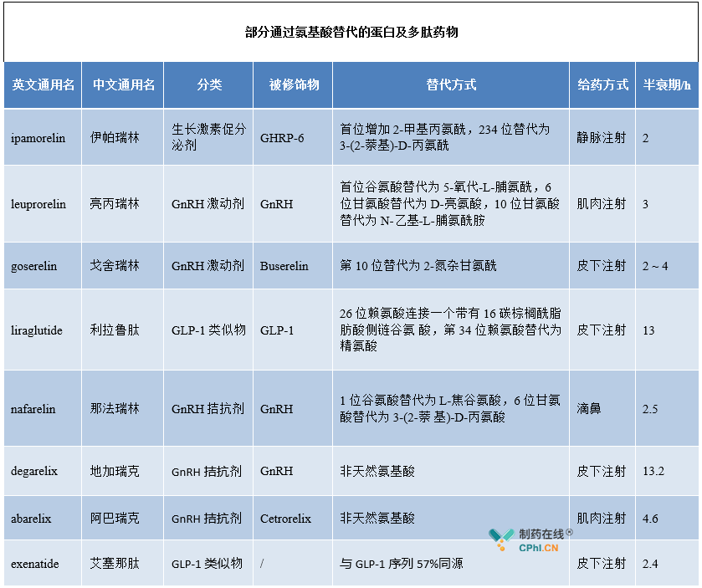Select the 替代方式 column header
This screenshot has width=702, height=588.
click(451, 84)
